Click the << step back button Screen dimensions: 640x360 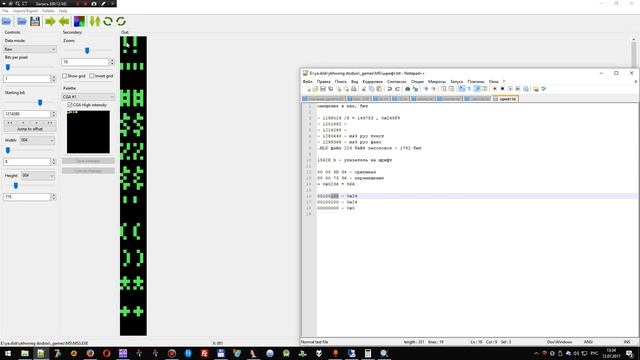pos(10,122)
